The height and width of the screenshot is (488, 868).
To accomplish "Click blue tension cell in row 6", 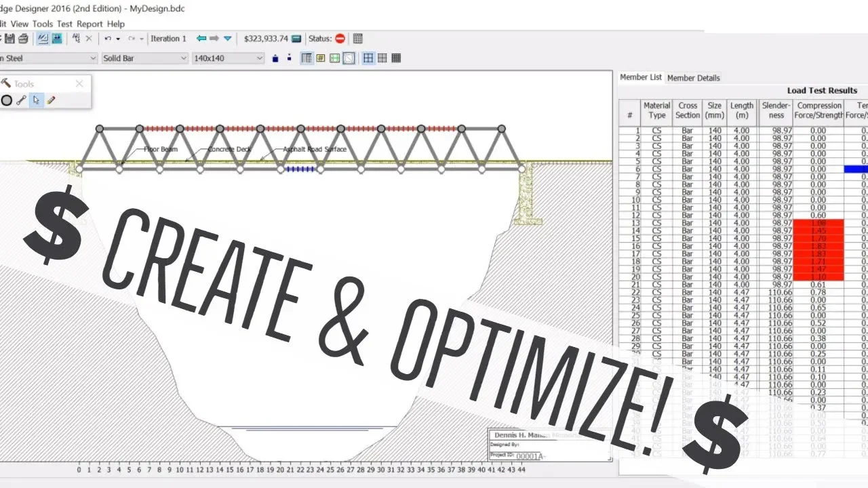I will (x=856, y=169).
